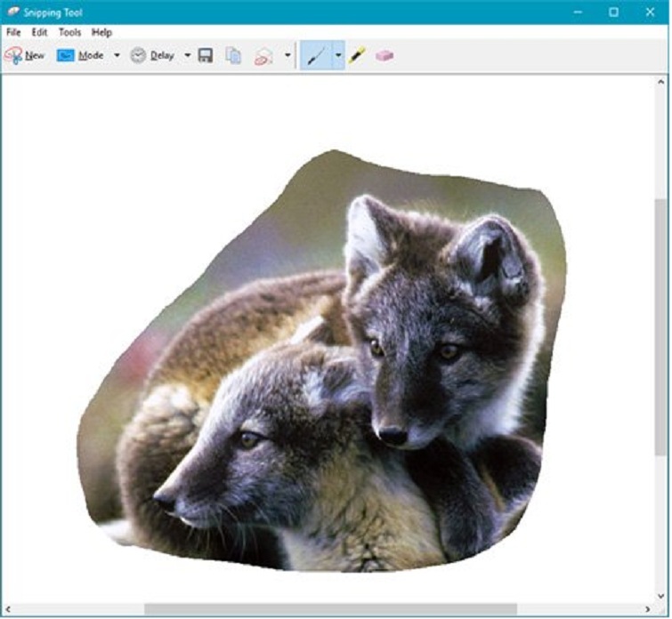Expand the Delay dropdown arrow
This screenshot has width=672, height=619.
point(187,55)
